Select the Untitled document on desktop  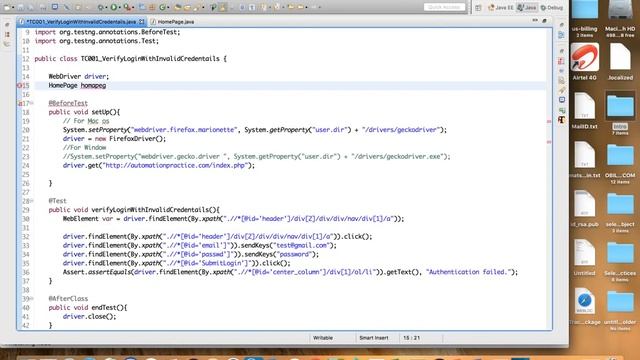click(x=584, y=257)
